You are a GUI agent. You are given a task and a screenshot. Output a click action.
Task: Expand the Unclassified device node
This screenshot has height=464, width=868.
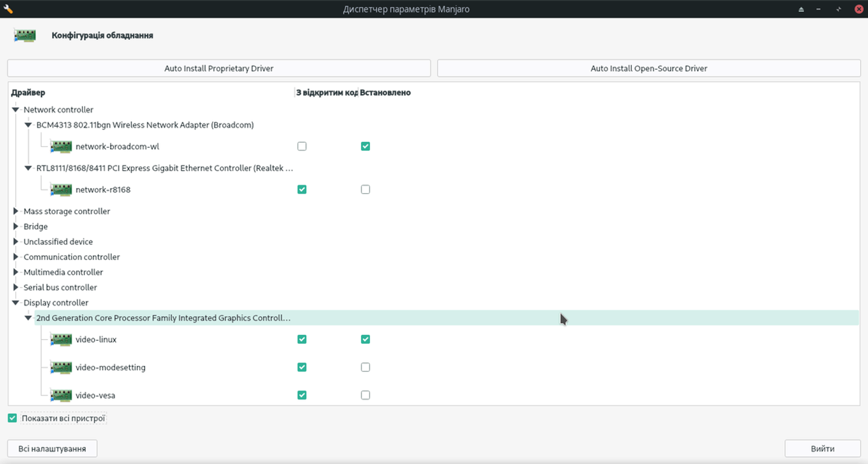(x=15, y=242)
